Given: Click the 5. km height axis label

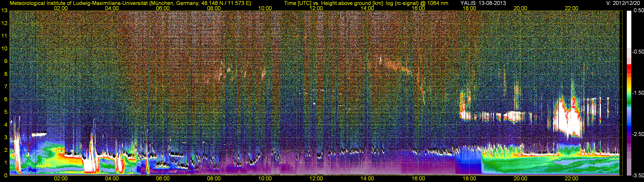Looking at the screenshot, I should click(x=6, y=112).
